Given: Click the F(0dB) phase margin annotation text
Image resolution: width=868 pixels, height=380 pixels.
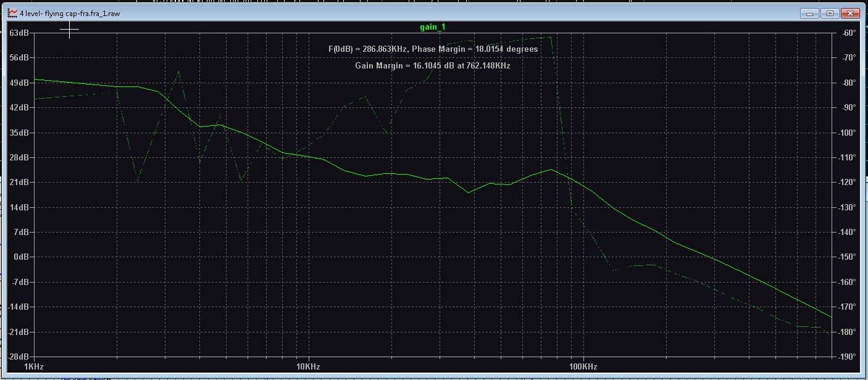Looking at the screenshot, I should pyautogui.click(x=433, y=49).
